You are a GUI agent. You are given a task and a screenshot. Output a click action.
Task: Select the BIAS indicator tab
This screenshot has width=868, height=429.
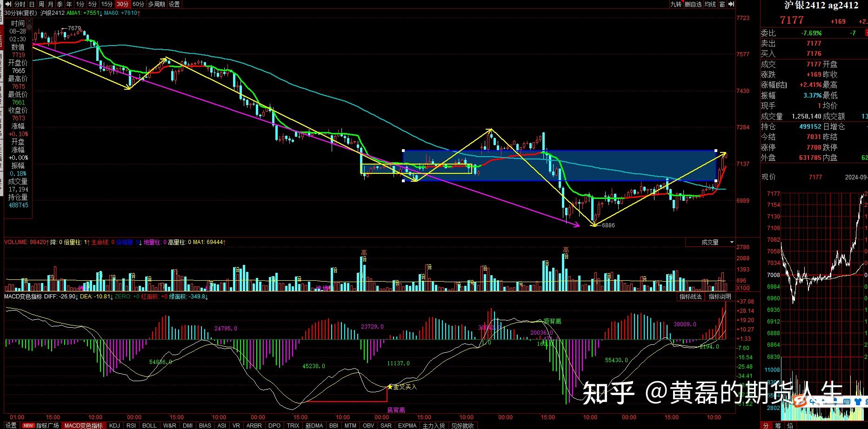205,425
